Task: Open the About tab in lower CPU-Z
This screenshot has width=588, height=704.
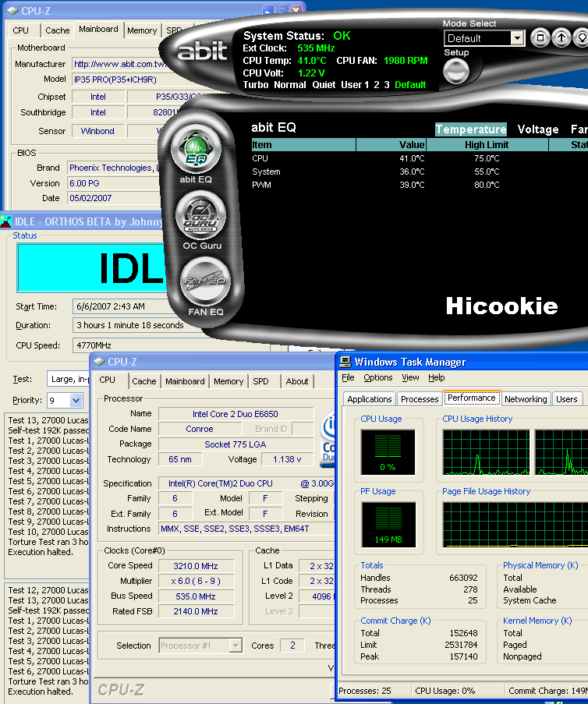Action: pos(297,381)
